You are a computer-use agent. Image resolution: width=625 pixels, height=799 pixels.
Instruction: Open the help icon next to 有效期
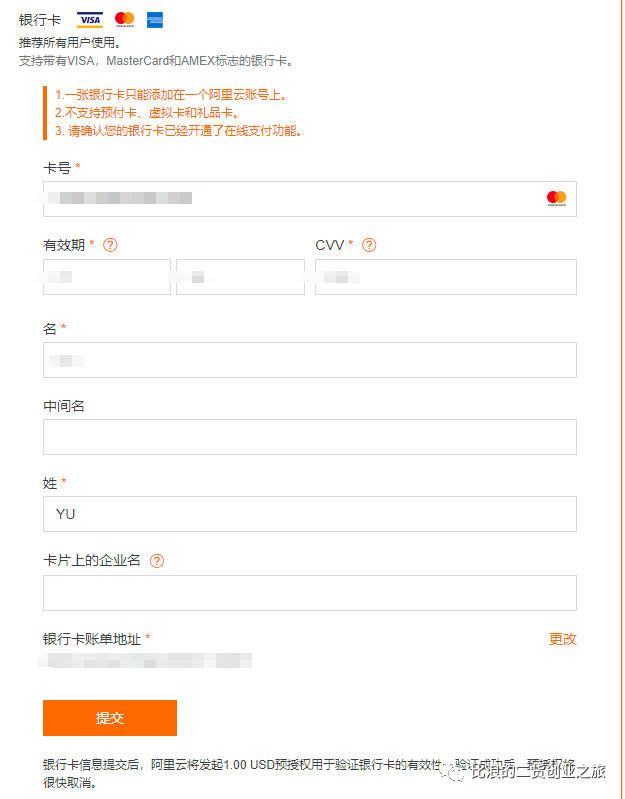point(110,245)
